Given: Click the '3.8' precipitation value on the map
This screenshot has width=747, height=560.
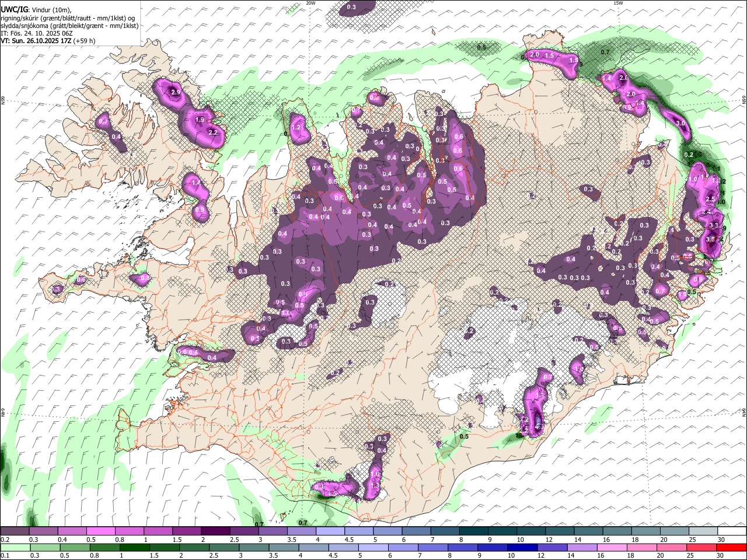Looking at the screenshot, I should [x=710, y=239].
